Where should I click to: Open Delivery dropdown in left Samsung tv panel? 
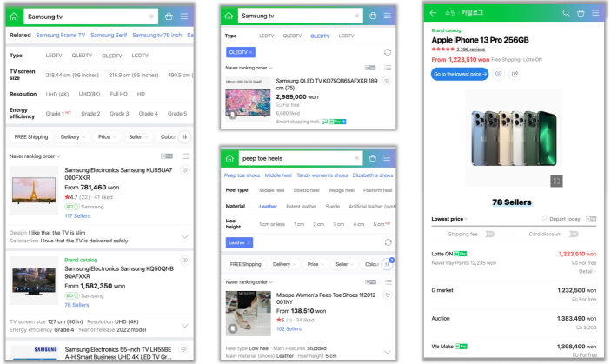72,137
